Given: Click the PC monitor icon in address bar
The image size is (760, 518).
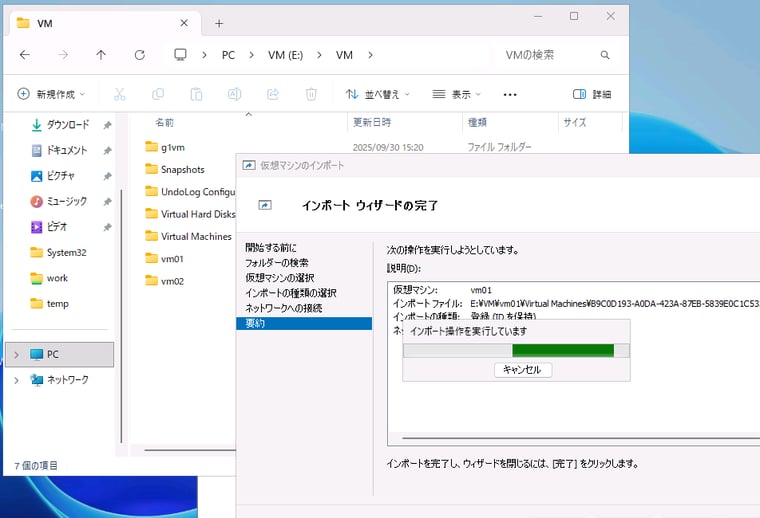Looking at the screenshot, I should tap(180, 55).
